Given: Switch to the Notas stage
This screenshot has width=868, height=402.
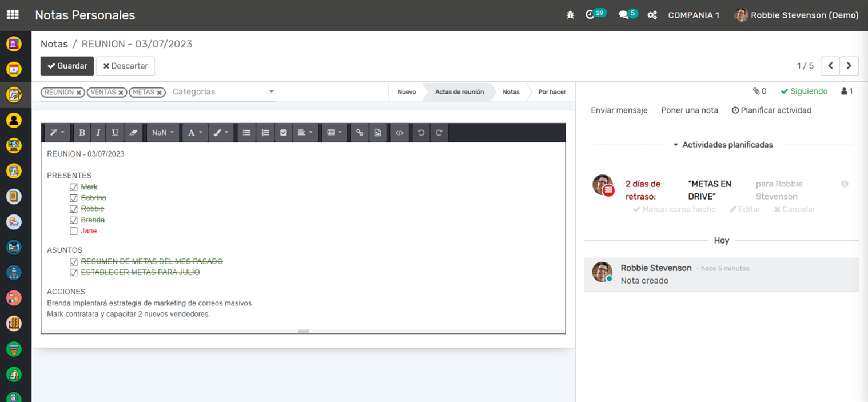Looking at the screenshot, I should pyautogui.click(x=511, y=92).
